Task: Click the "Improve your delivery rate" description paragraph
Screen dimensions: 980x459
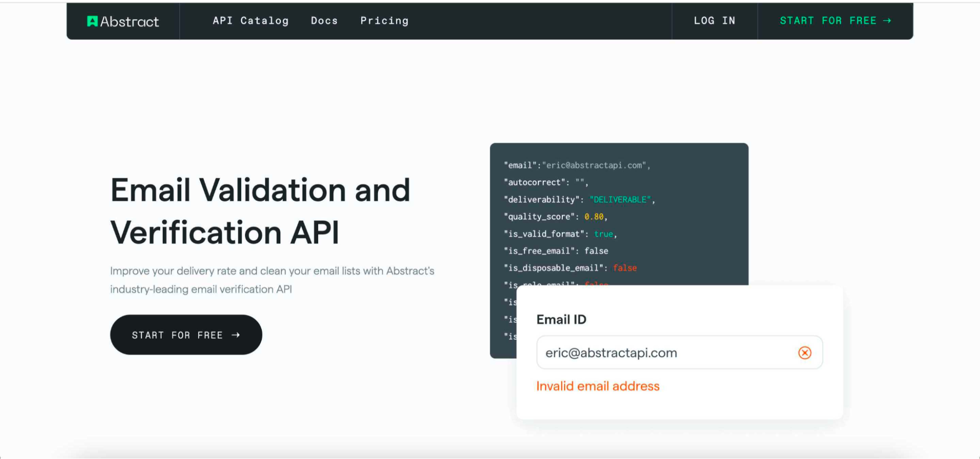Action: coord(272,280)
